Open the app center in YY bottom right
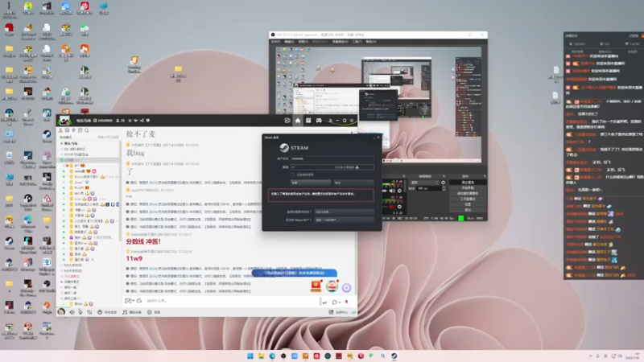 click(x=339, y=312)
